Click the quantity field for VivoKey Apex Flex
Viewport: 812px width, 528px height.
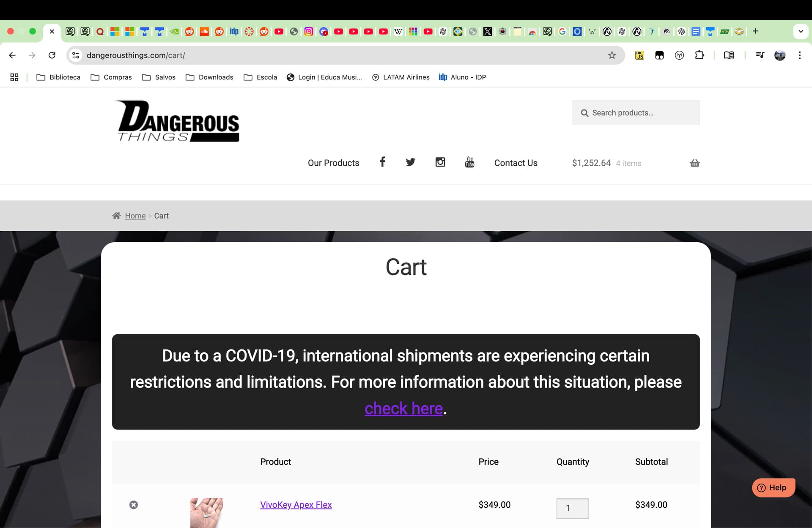572,508
